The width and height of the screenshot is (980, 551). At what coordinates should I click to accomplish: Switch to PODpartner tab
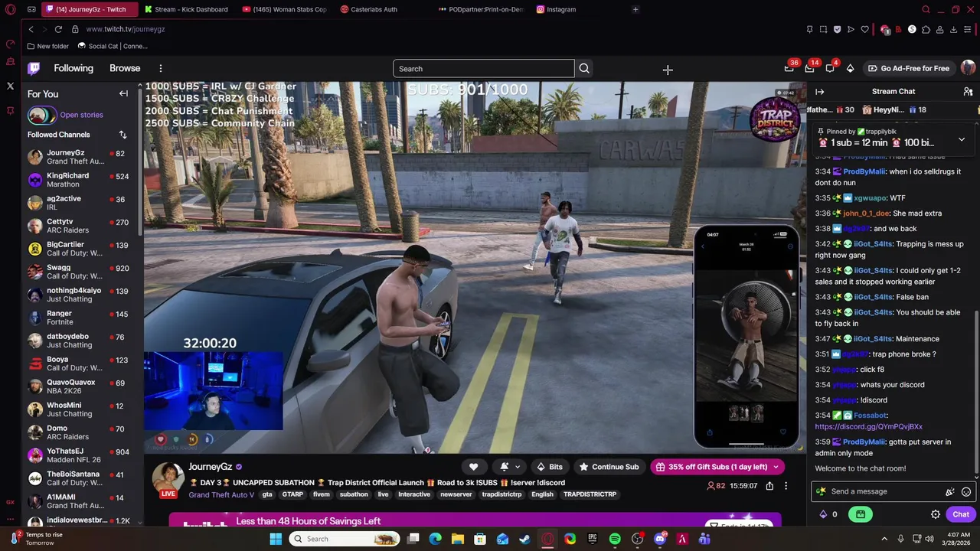479,9
